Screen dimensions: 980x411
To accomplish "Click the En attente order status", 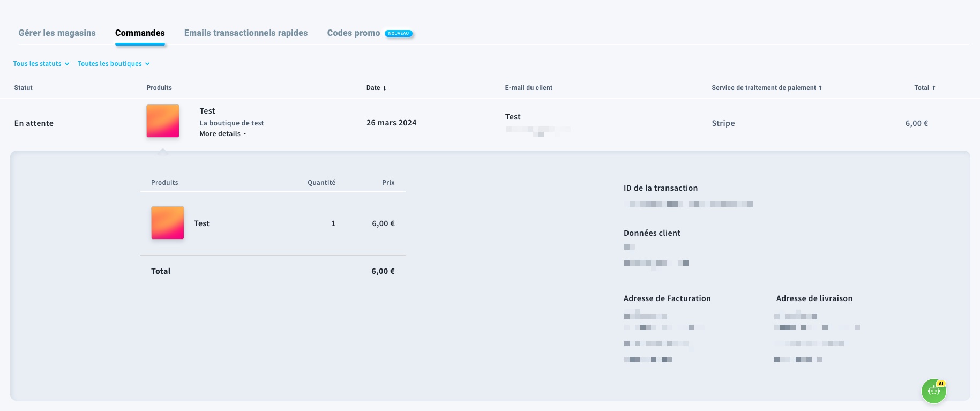I will pos(34,123).
